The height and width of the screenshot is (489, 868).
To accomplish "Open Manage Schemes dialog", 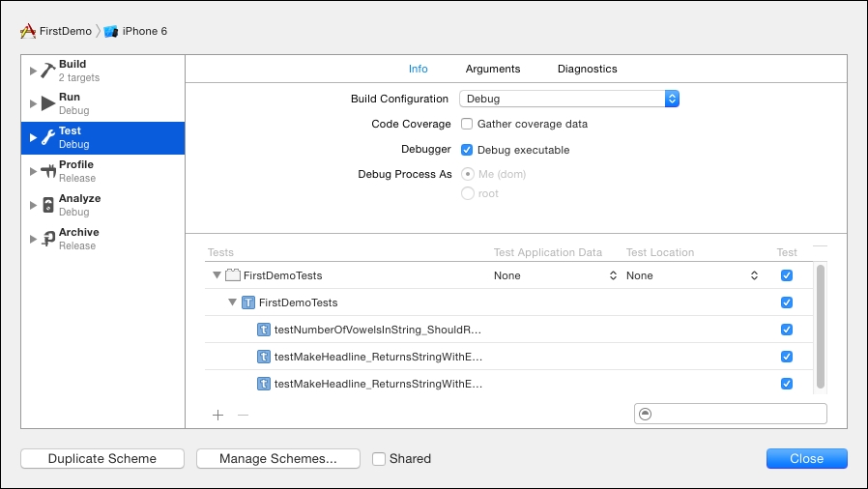I will click(278, 459).
